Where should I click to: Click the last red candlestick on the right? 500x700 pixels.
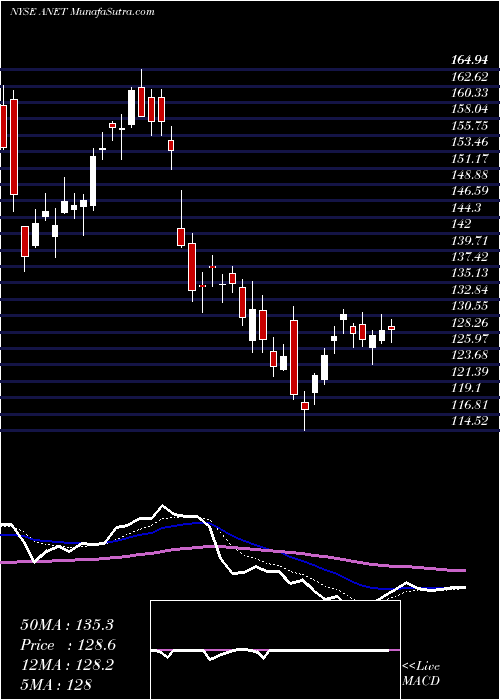(x=392, y=328)
